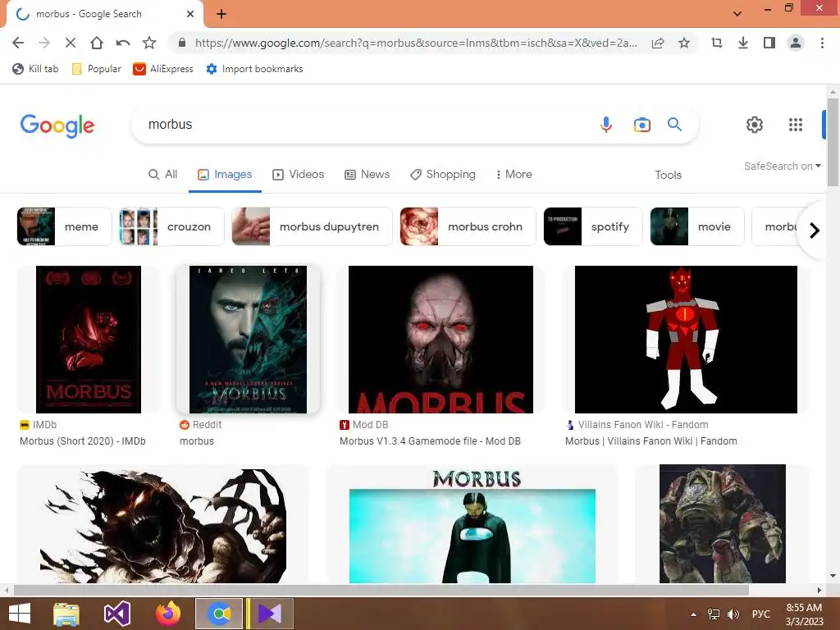Select the morbus crohn chip

coord(468,226)
